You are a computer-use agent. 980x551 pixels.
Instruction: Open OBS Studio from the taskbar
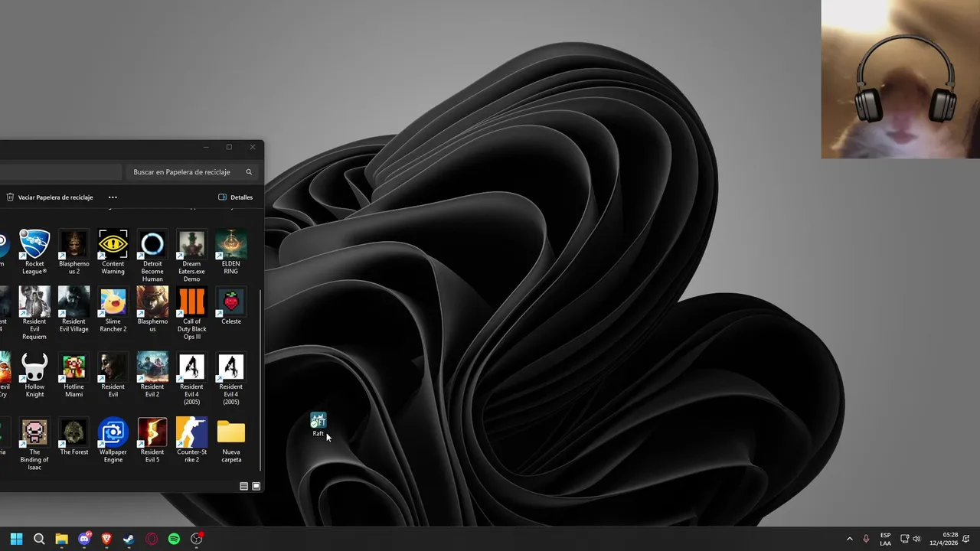[x=196, y=539]
